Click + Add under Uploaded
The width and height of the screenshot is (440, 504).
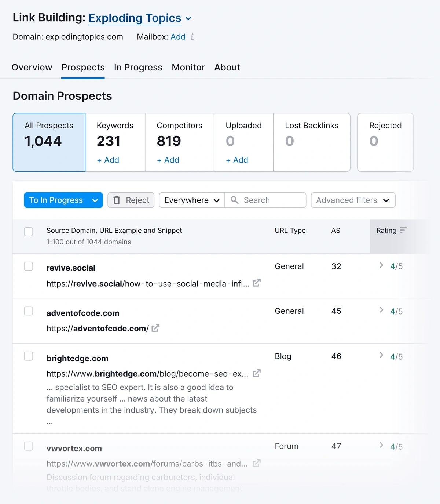pos(237,160)
